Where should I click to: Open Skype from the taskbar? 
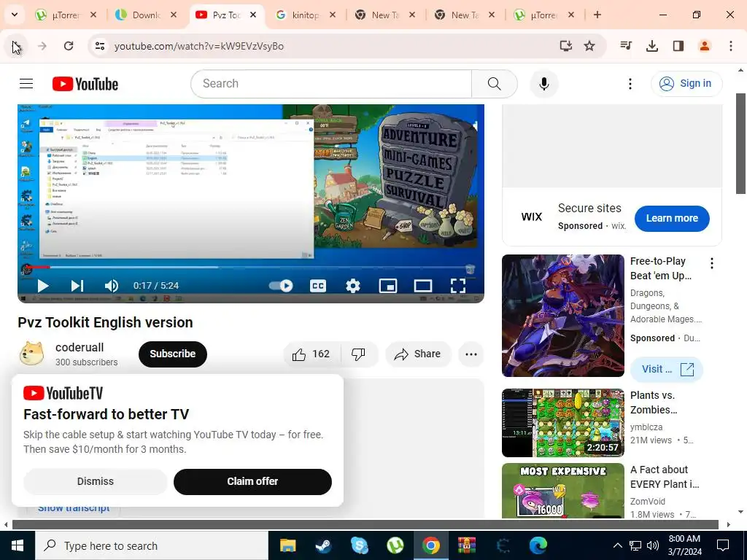pos(360,545)
